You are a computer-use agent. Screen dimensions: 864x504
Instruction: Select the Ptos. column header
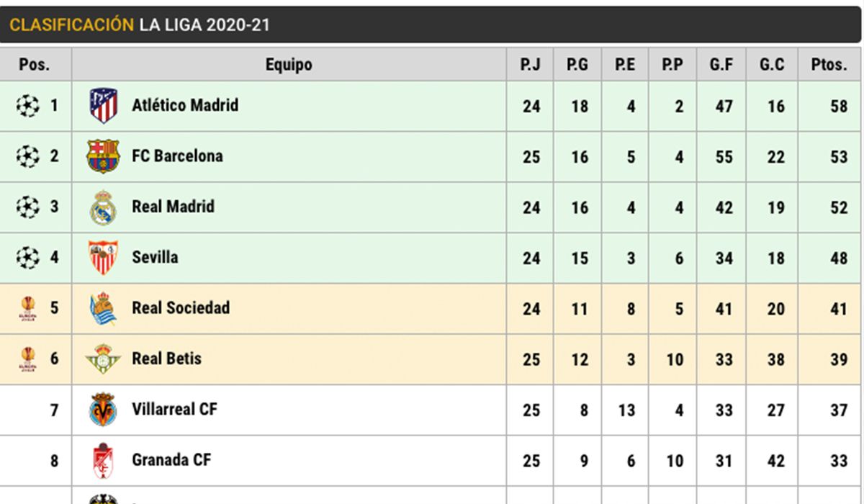829,65
